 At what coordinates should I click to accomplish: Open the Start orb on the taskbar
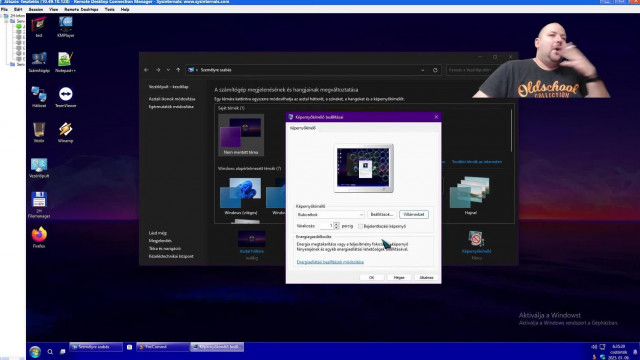pos(35,351)
